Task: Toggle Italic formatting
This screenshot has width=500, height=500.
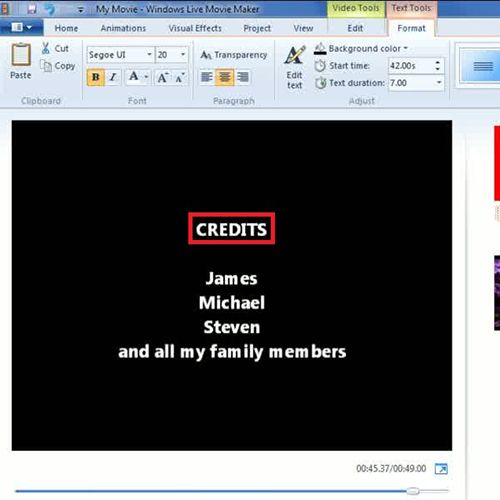Action: coord(113,77)
